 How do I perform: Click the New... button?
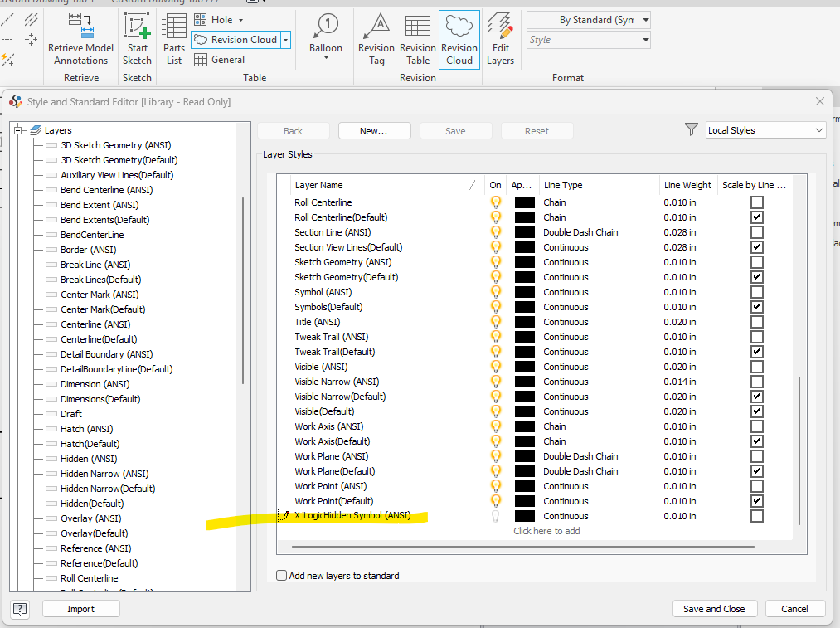click(374, 131)
